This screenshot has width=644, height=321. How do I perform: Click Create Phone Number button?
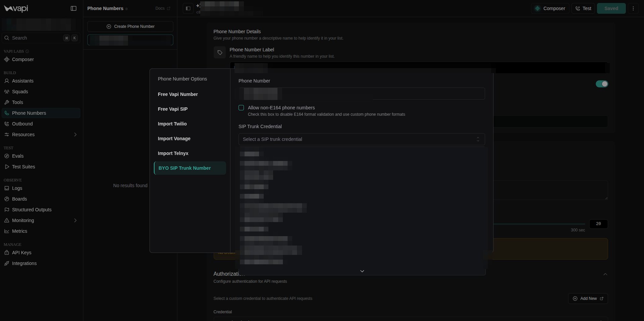pyautogui.click(x=130, y=26)
